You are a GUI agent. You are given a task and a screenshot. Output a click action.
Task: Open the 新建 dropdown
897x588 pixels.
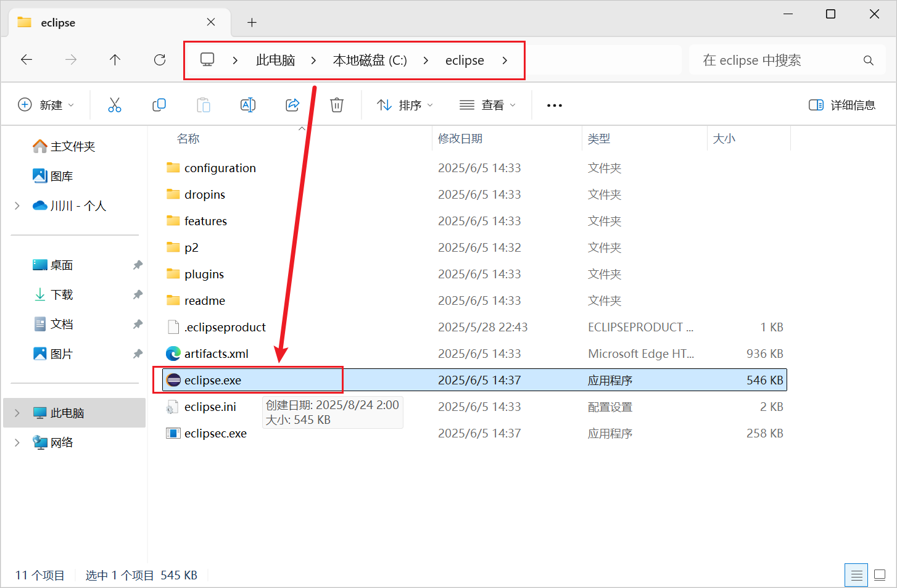(x=46, y=105)
